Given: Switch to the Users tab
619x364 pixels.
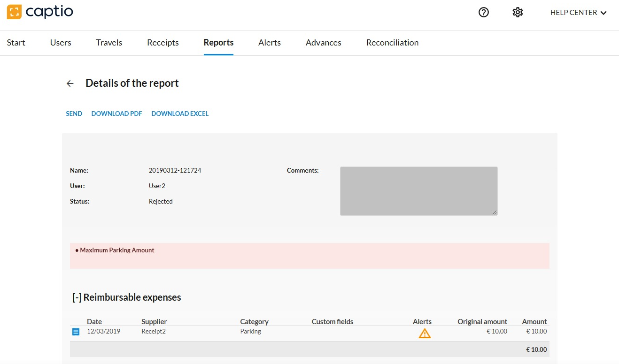Looking at the screenshot, I should pyautogui.click(x=61, y=43).
